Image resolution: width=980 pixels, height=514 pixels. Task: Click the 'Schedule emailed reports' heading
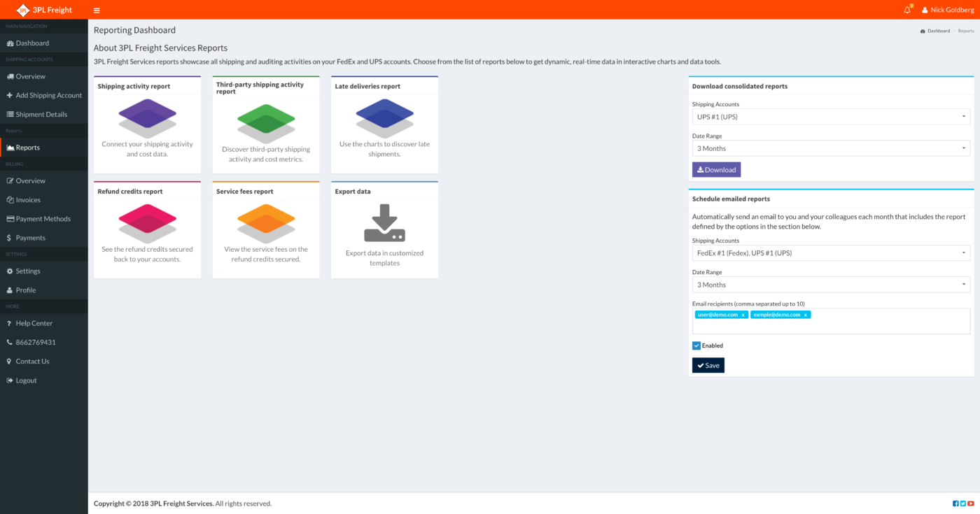pos(731,199)
